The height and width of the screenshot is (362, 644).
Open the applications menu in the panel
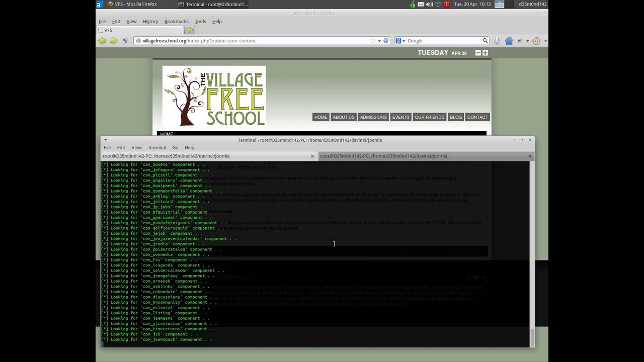coord(99,4)
